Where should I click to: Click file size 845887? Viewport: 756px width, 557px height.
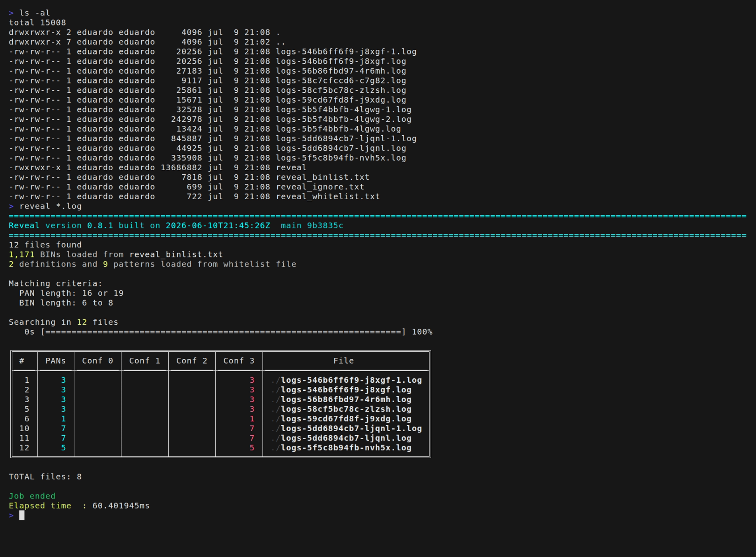187,138
